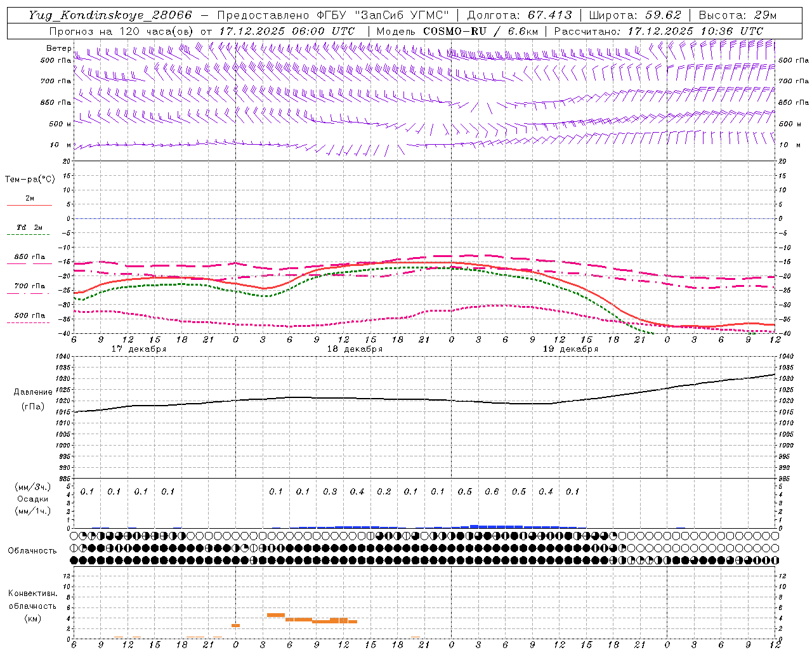
Task: Click the "Осадки" precipitation label
Action: coord(33,499)
